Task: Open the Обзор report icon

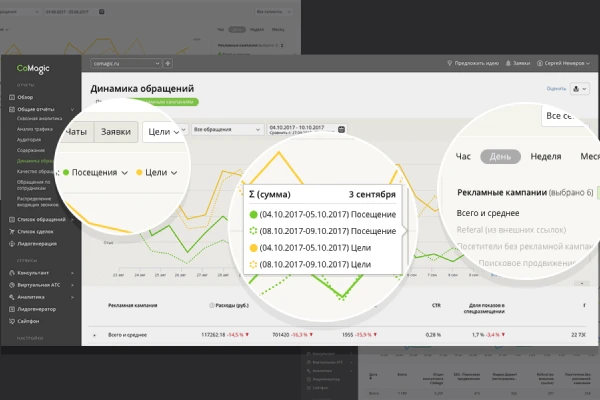Action: pos(12,97)
